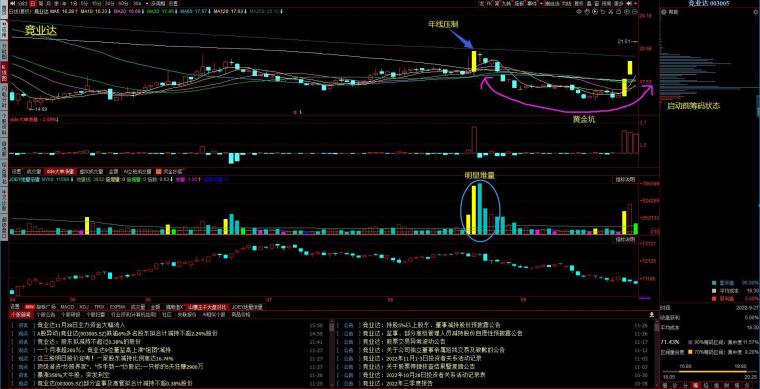Click the play icon in chart toolbar
The image size is (760, 389).
pos(595,12)
